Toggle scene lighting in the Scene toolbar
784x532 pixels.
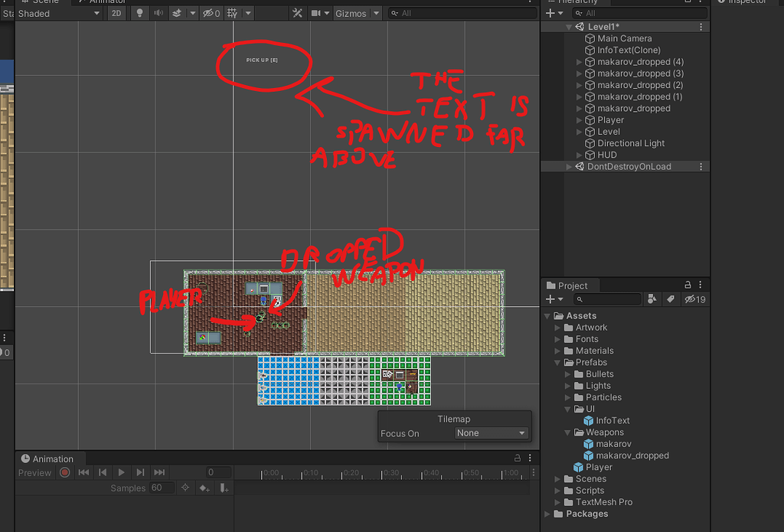coord(139,13)
